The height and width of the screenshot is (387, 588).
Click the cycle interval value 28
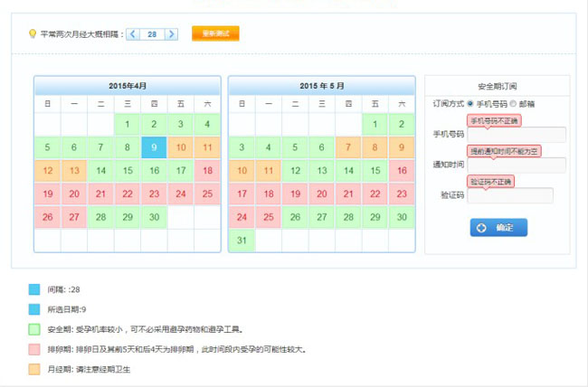point(152,34)
